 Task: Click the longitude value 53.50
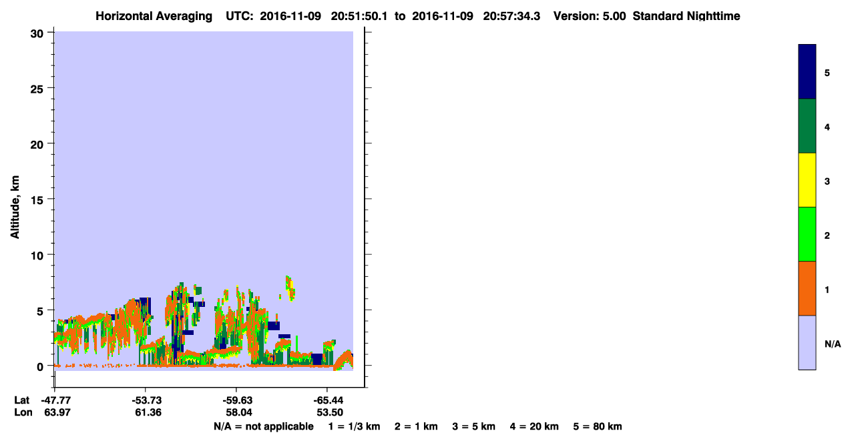click(329, 413)
